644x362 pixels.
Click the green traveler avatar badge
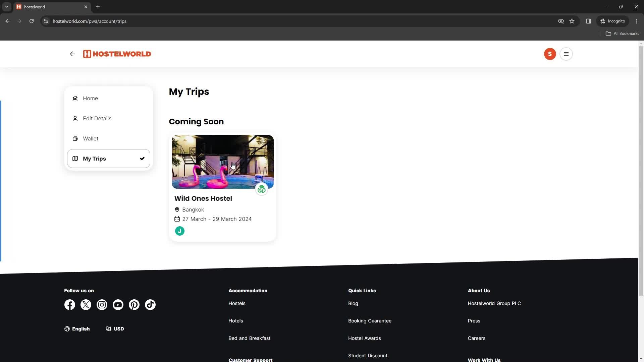pos(179,231)
